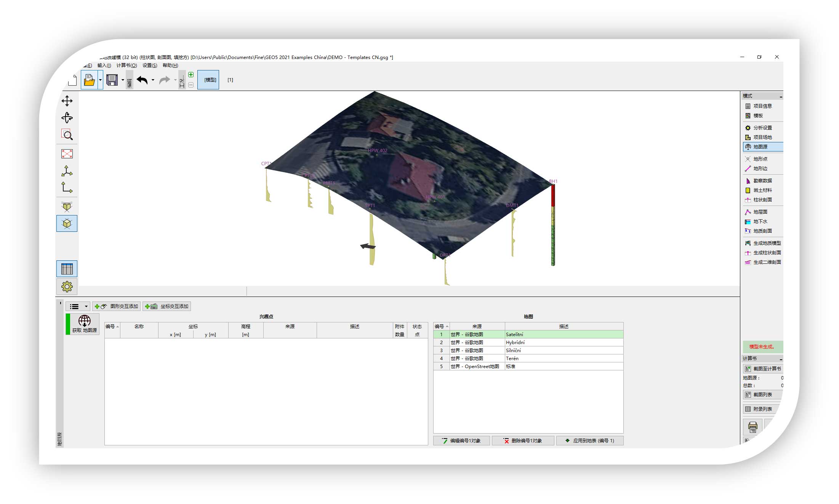Click the fit-to-extents view icon
The image size is (839, 504).
67,154
